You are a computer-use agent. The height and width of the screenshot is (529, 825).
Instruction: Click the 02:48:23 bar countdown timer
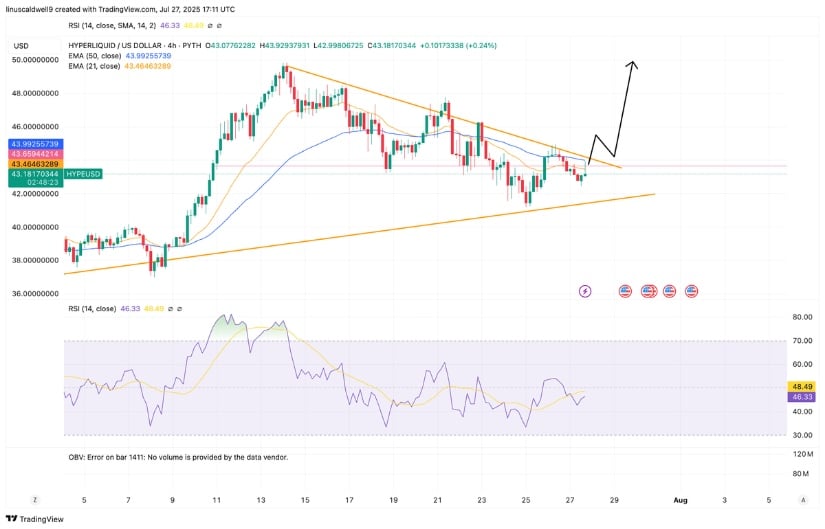click(45, 183)
